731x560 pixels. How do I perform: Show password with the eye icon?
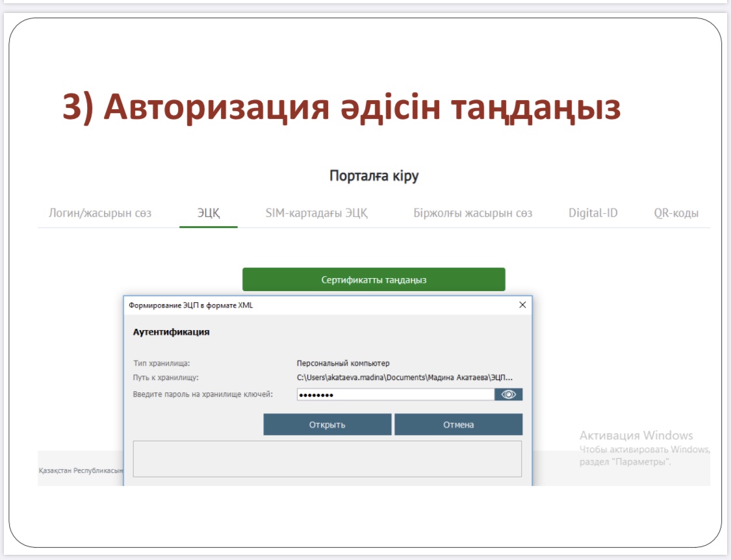[x=508, y=394]
